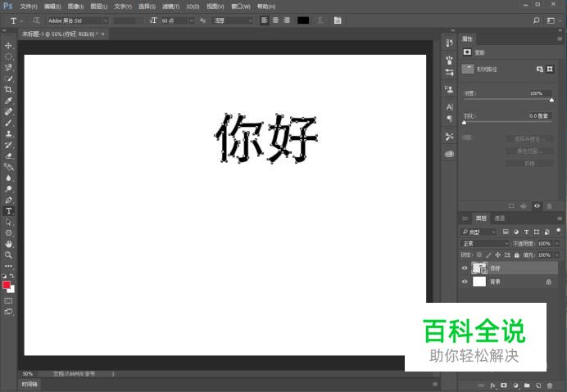Open the Brush Presets panel icon

[449, 60]
